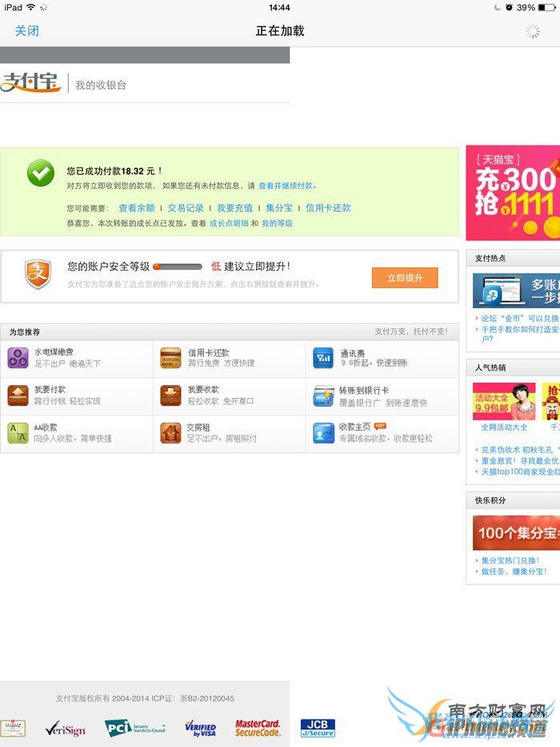Click the JCB J/Secure logo
This screenshot has width=560, height=747.
point(318,728)
